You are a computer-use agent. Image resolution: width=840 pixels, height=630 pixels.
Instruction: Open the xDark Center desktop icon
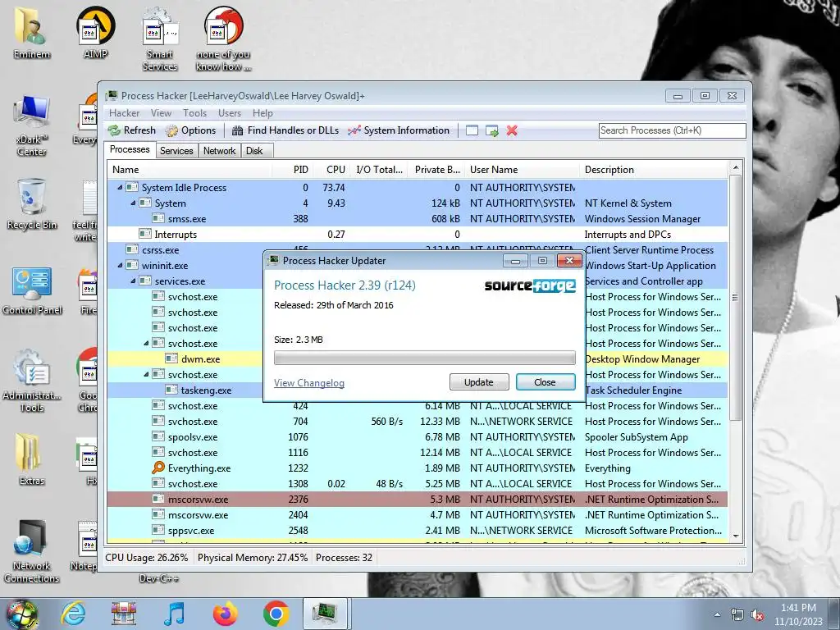32,126
